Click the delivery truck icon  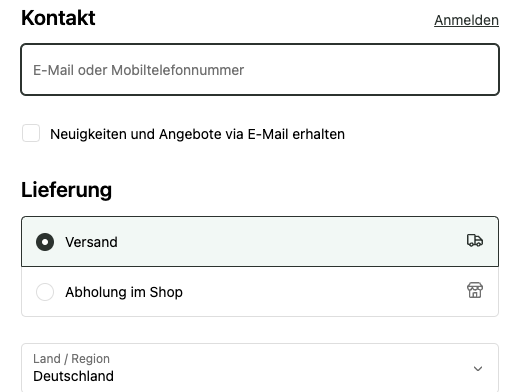click(x=475, y=240)
